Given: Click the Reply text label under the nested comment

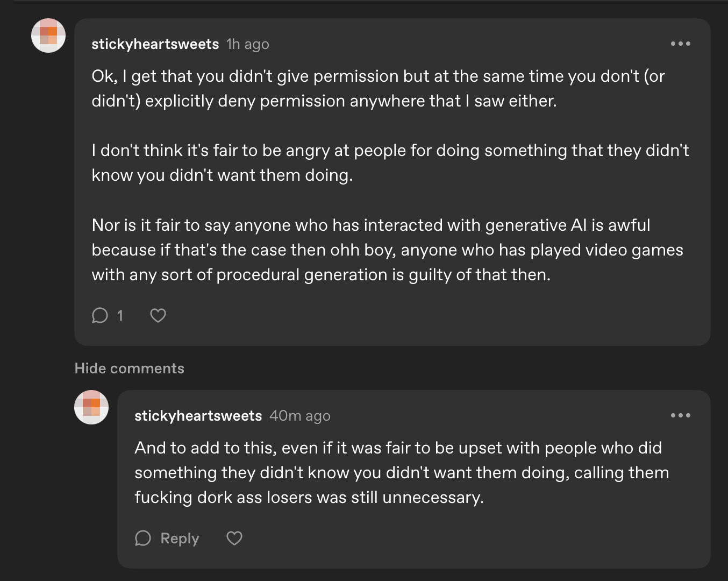Looking at the screenshot, I should coord(180,539).
